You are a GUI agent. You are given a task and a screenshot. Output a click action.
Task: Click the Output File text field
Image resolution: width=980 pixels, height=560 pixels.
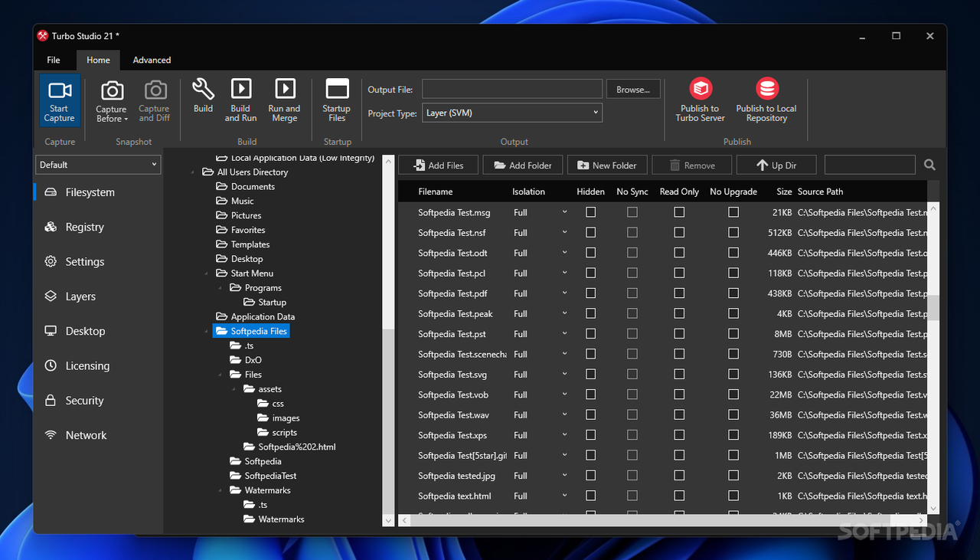[x=512, y=89]
